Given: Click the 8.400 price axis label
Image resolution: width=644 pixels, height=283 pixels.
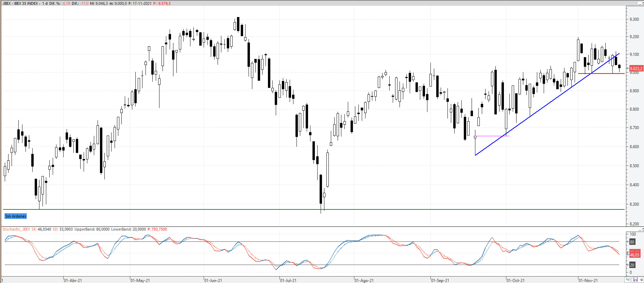Looking at the screenshot, I should pos(634,185).
